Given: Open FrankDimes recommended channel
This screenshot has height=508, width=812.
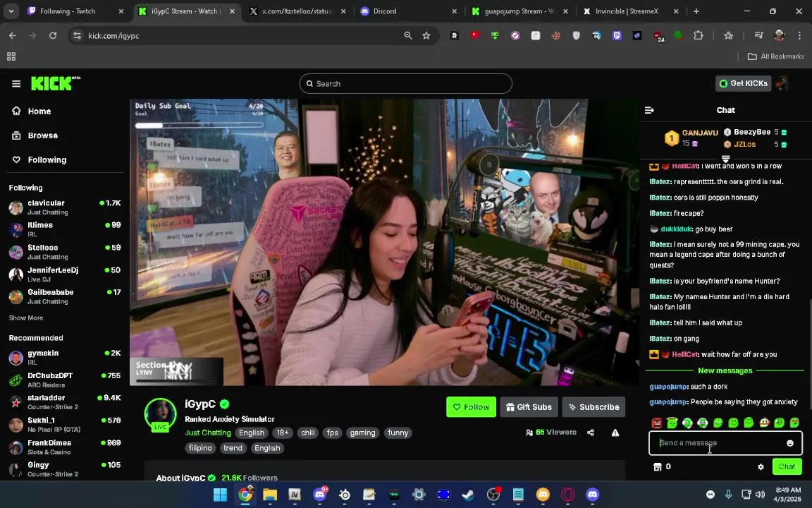Looking at the screenshot, I should 65,447.
